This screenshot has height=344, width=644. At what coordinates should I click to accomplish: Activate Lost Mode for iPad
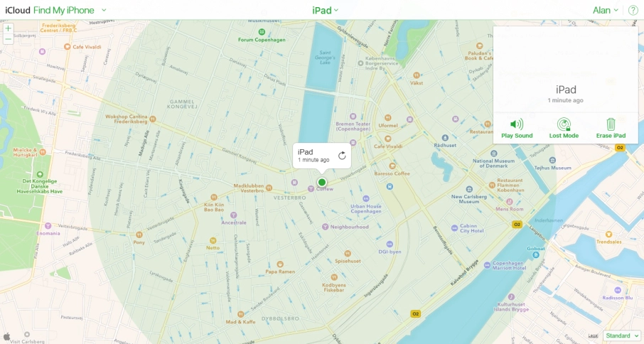[564, 129]
